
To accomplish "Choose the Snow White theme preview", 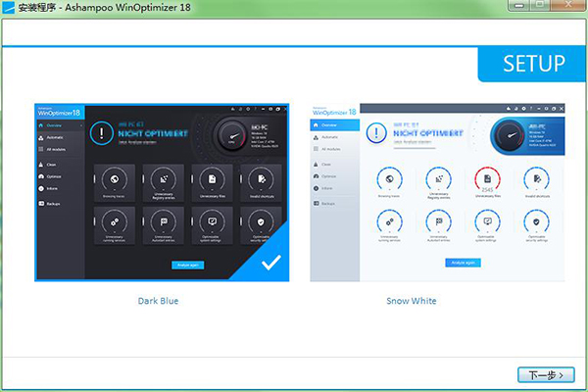I will coord(437,192).
